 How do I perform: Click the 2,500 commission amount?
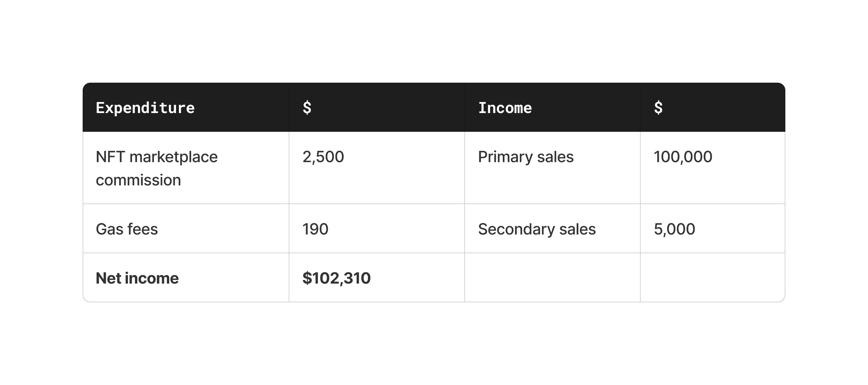coord(323,157)
